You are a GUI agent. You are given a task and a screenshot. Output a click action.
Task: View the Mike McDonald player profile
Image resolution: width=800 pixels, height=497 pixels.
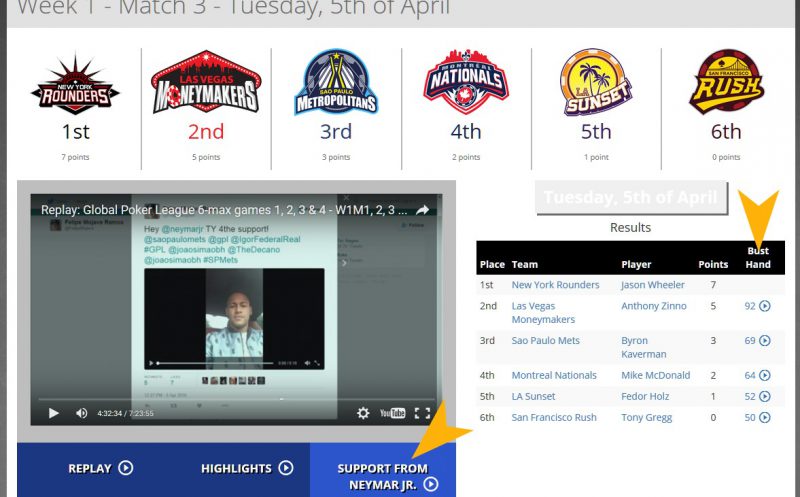pyautogui.click(x=655, y=375)
